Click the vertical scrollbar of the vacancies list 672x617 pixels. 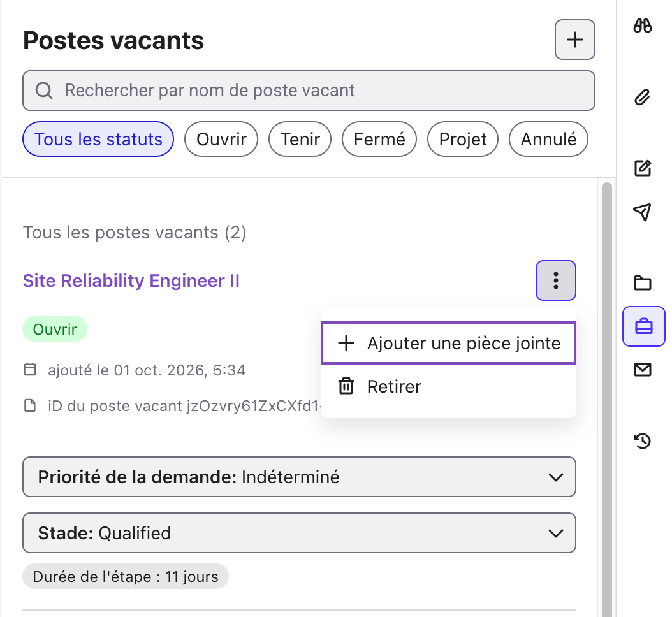point(606,398)
